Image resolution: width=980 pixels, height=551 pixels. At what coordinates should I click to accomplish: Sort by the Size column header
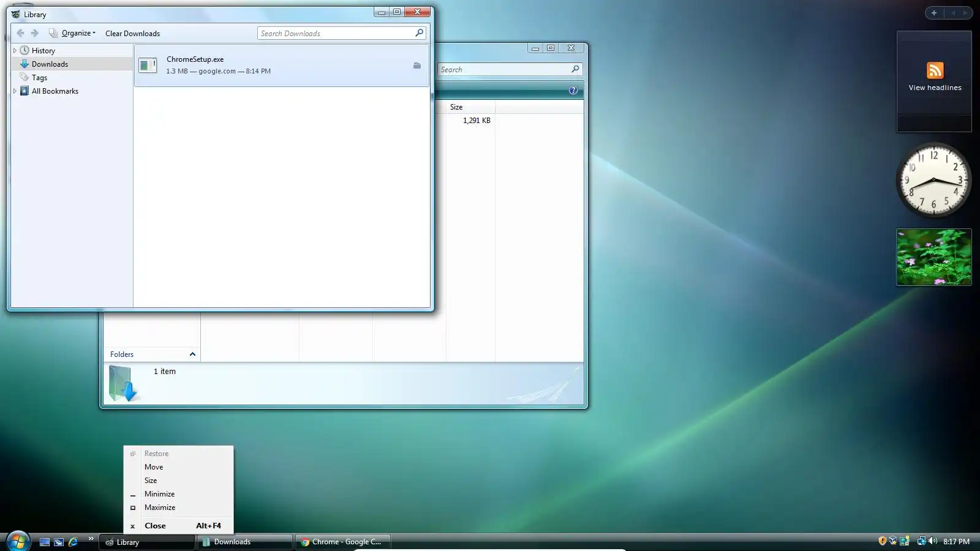coord(470,107)
